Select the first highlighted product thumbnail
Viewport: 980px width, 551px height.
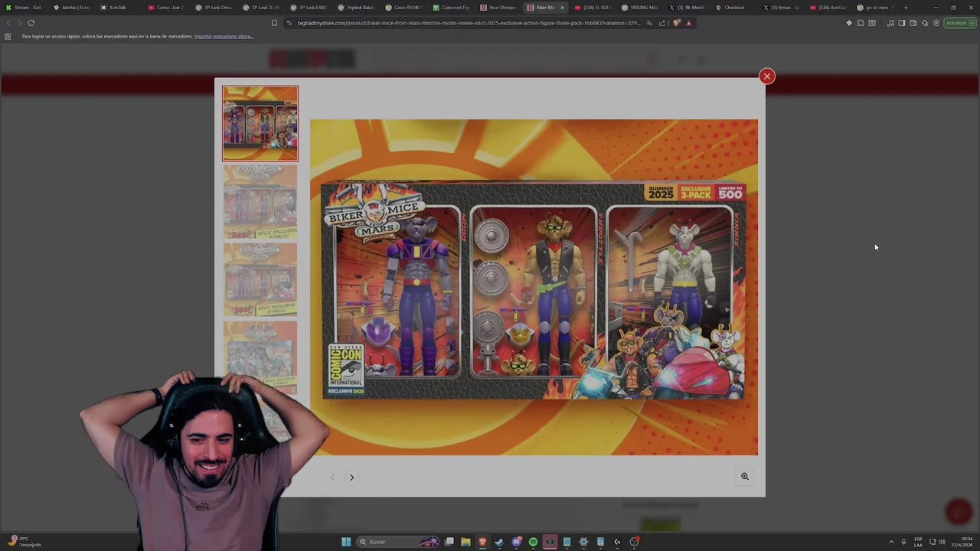tap(260, 123)
